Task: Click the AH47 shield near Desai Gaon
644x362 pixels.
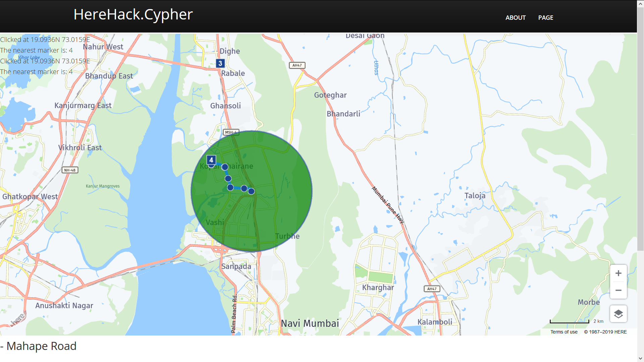Action: [297, 65]
